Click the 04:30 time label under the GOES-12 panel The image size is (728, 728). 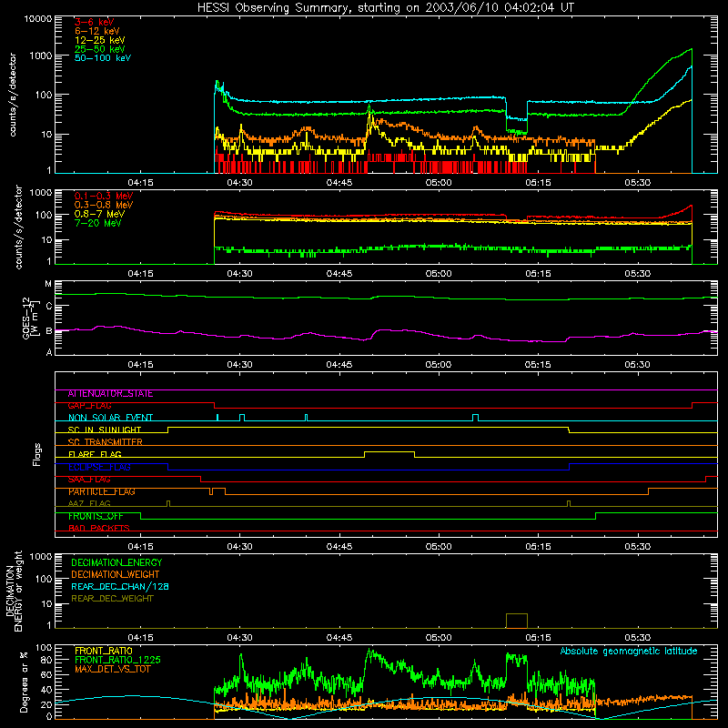(240, 365)
